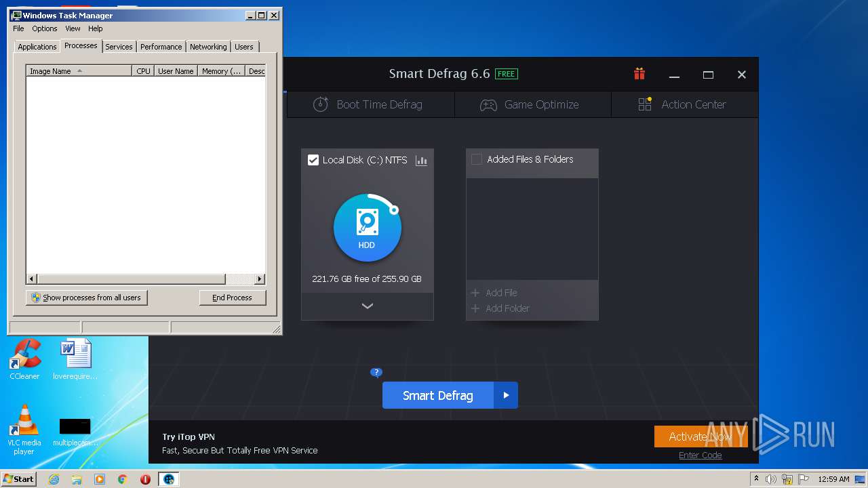Open the Opera browser taskbar icon
The width and height of the screenshot is (868, 488).
145,479
